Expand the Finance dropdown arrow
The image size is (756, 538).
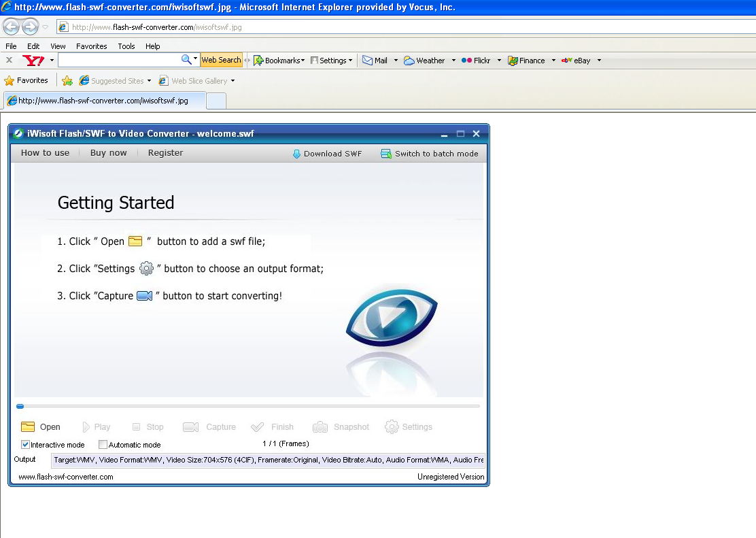(x=553, y=61)
